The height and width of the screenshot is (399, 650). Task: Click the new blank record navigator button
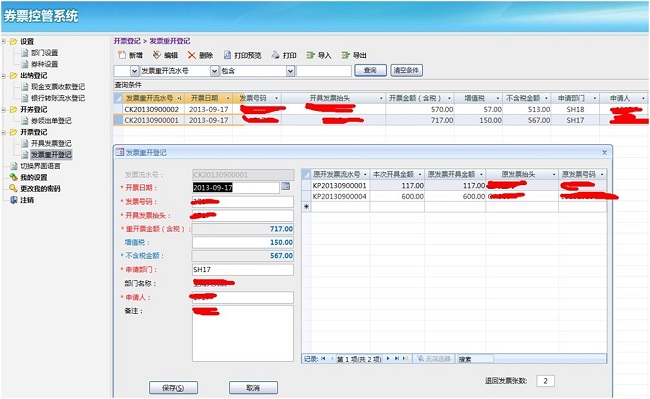(405, 358)
